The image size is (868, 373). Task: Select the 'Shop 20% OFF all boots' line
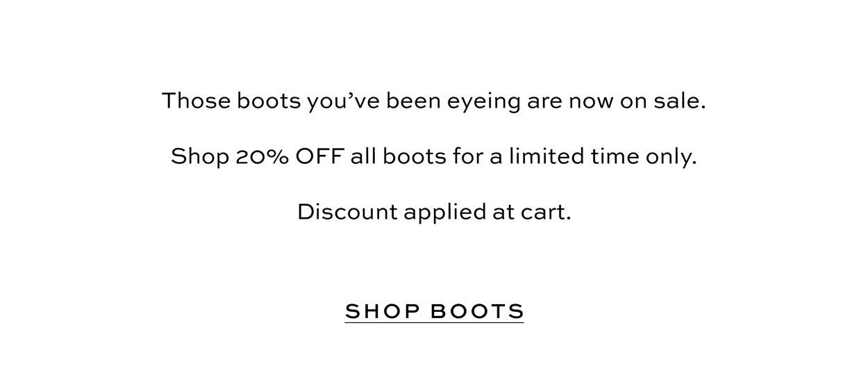[434, 157]
